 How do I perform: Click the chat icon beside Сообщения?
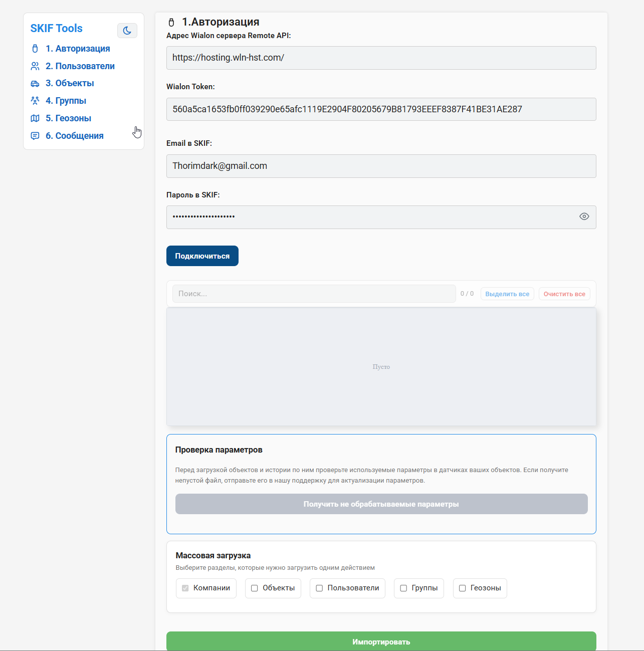tap(35, 136)
